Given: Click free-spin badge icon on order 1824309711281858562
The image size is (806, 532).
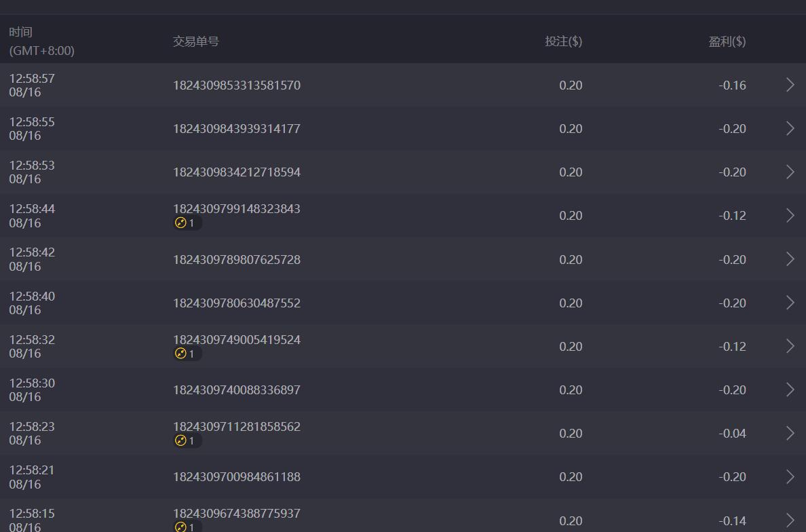Looking at the screenshot, I should tap(181, 440).
